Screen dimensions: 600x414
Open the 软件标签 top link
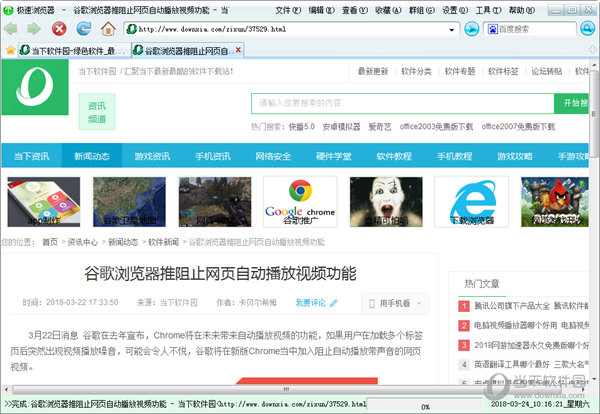pyautogui.click(x=503, y=71)
